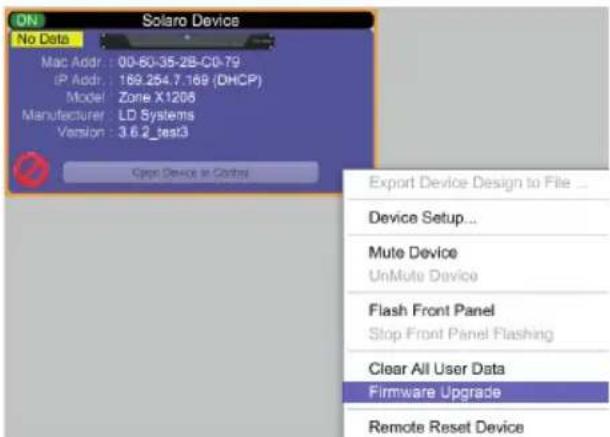The width and height of the screenshot is (610, 437).
Task: Choose Mute Device menu entry
Action: [x=476, y=253]
